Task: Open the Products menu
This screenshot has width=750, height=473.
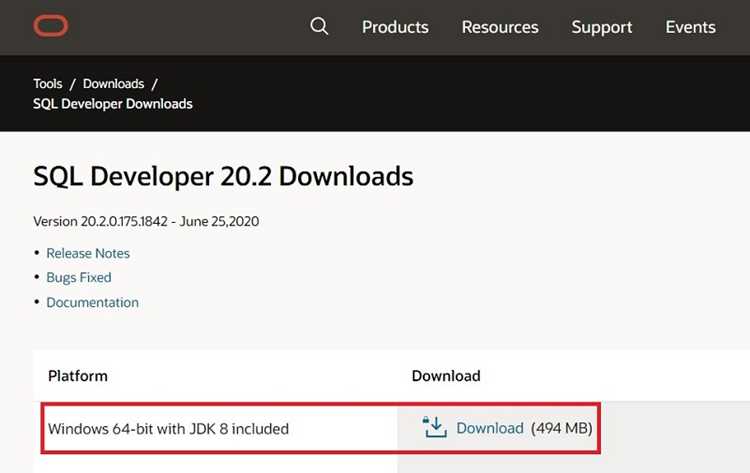Action: pyautogui.click(x=395, y=27)
